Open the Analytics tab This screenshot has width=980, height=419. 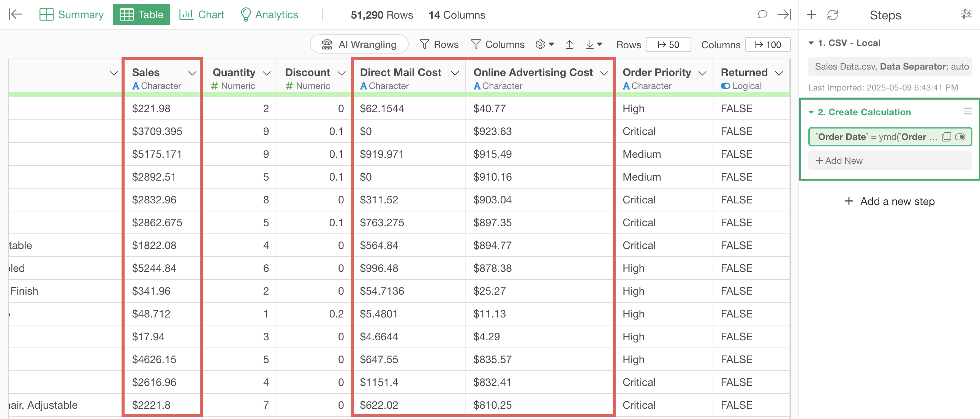point(269,14)
